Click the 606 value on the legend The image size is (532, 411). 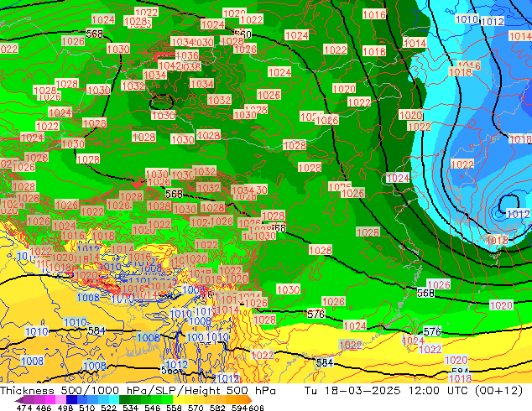(256, 408)
